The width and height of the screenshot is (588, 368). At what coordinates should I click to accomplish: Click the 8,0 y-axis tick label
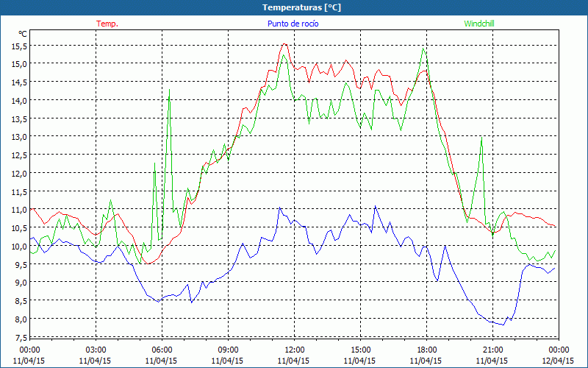click(x=21, y=319)
